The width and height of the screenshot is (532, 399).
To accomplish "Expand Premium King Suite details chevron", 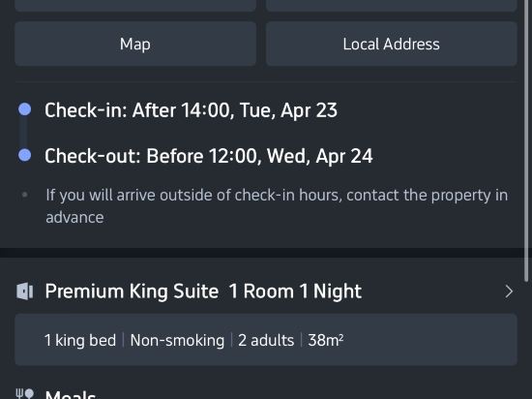I will click(x=509, y=292).
